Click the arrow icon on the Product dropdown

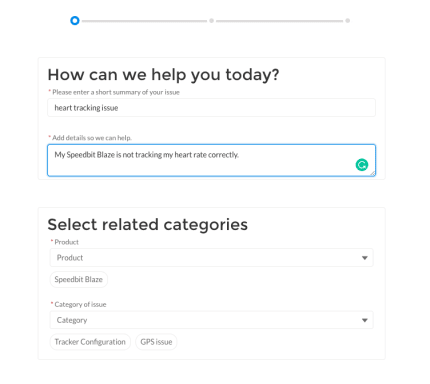365,258
